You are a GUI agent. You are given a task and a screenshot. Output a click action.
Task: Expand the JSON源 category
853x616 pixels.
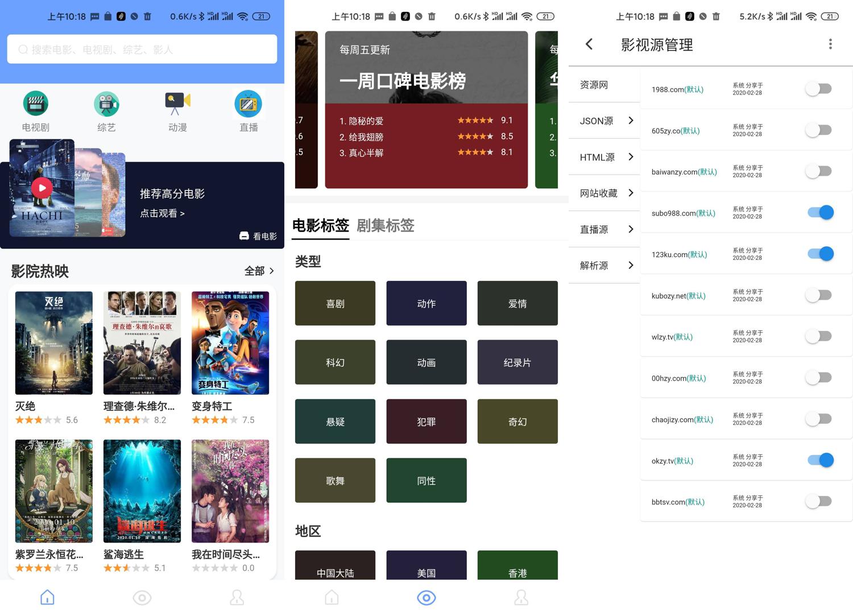click(606, 121)
